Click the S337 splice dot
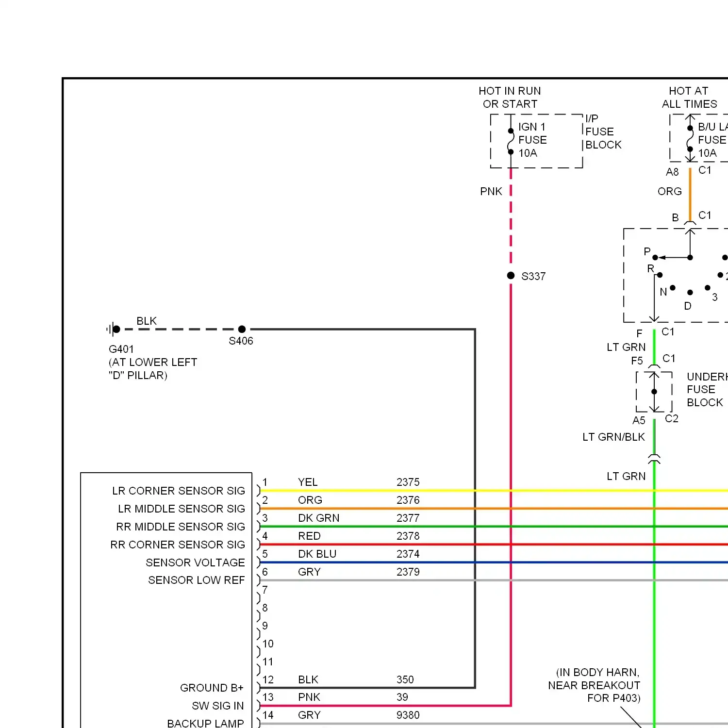The height and width of the screenshot is (728, 728). [x=511, y=276]
